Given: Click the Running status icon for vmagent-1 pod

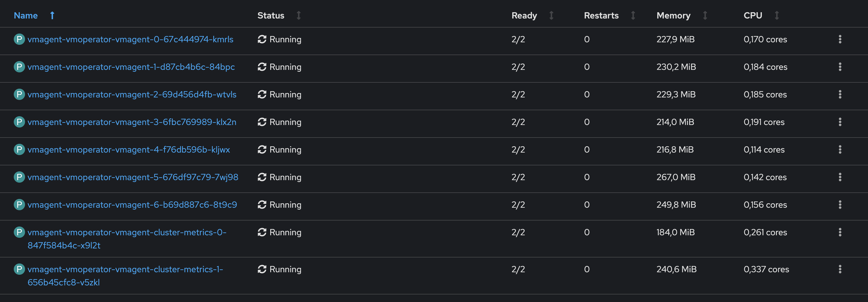Looking at the screenshot, I should 262,67.
